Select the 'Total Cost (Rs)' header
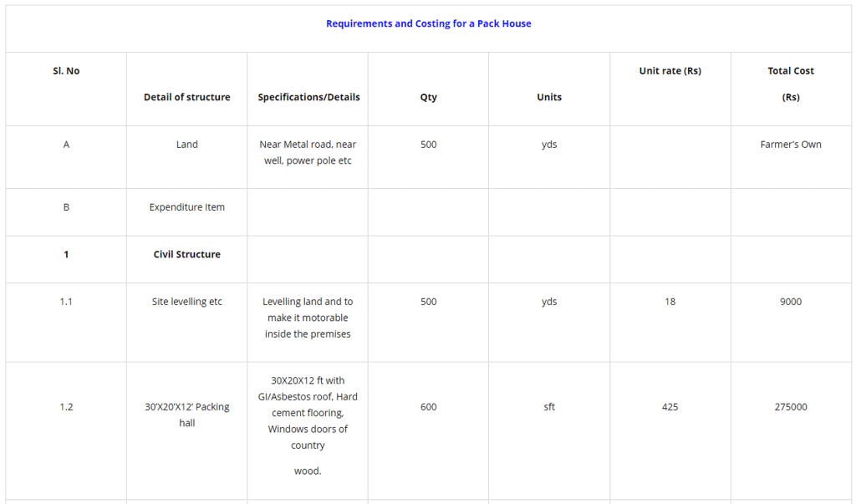 (x=790, y=84)
